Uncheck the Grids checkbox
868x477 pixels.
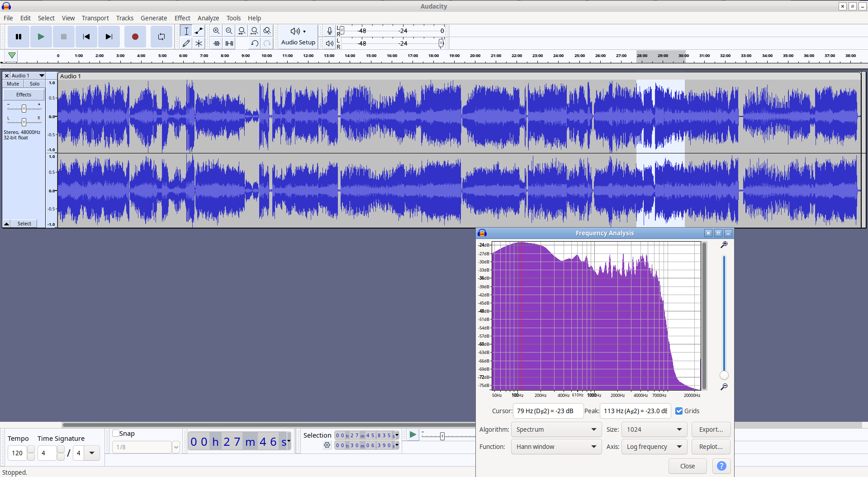[x=679, y=411]
